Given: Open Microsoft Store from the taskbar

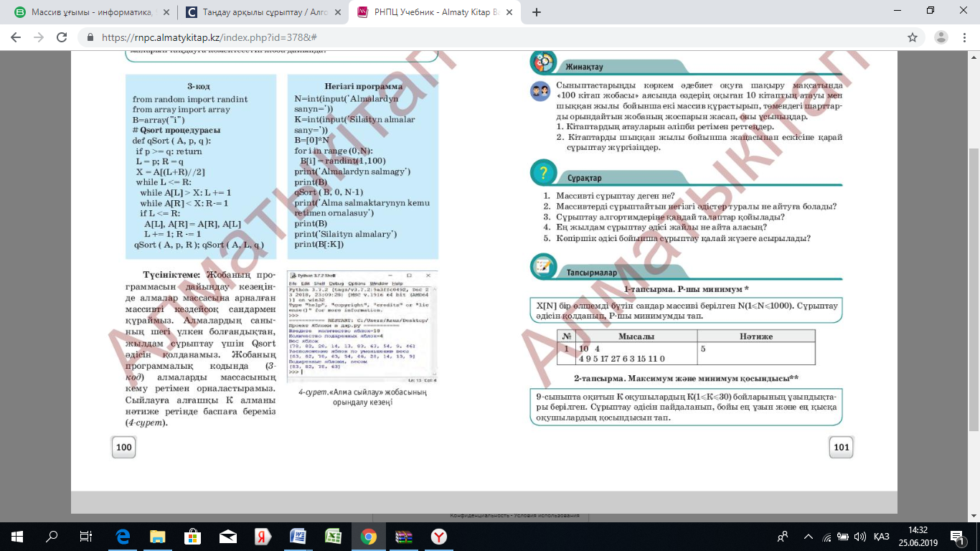Looking at the screenshot, I should tap(192, 536).
